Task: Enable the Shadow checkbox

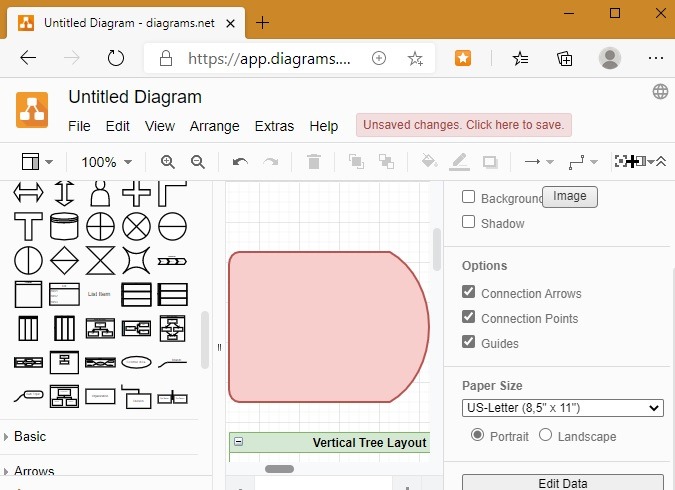Action: click(x=468, y=222)
